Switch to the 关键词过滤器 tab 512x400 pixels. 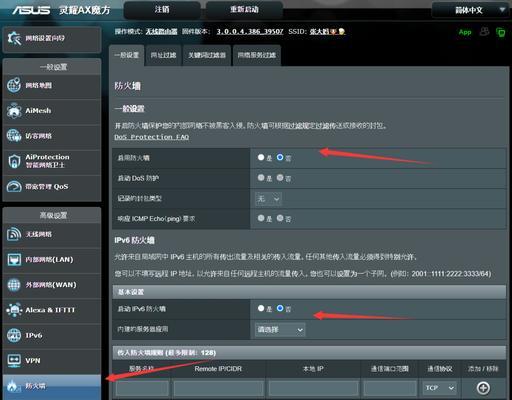(207, 55)
